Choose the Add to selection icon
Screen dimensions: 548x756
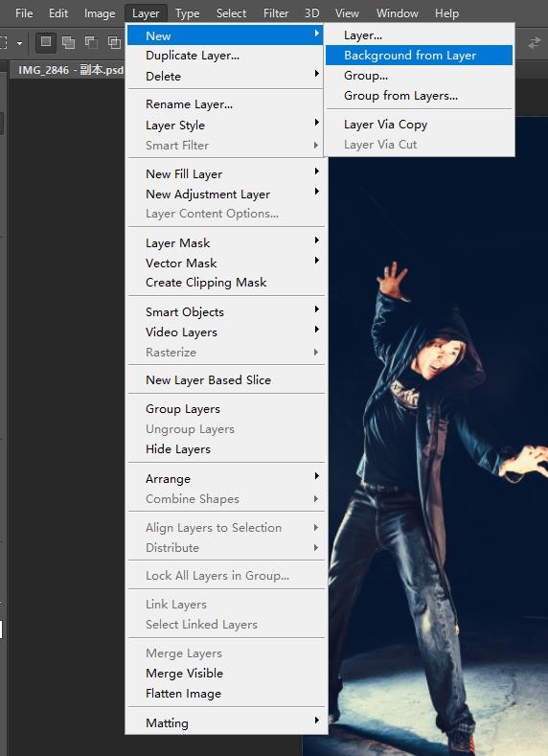[x=68, y=42]
